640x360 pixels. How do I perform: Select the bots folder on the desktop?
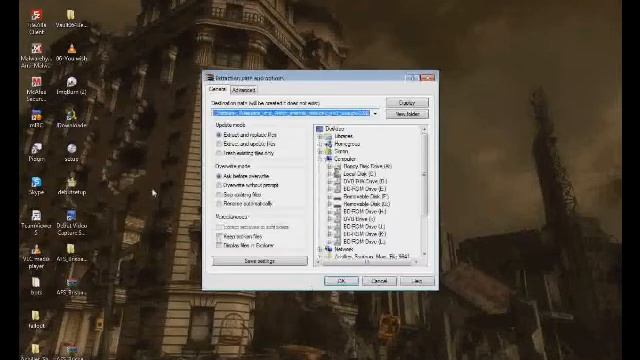36,286
